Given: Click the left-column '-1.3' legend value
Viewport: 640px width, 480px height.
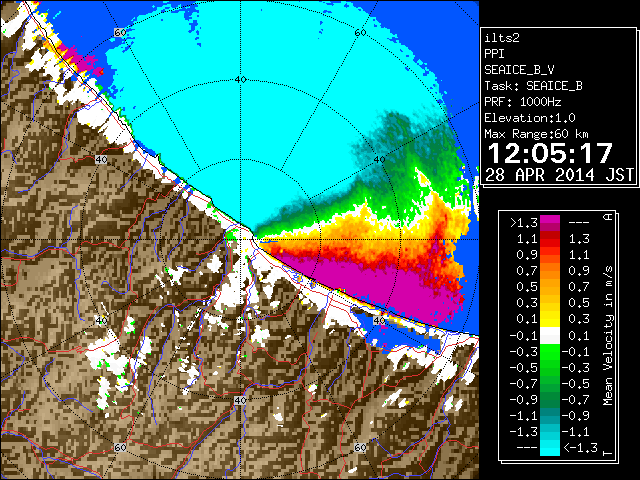Looking at the screenshot, I should 524,432.
